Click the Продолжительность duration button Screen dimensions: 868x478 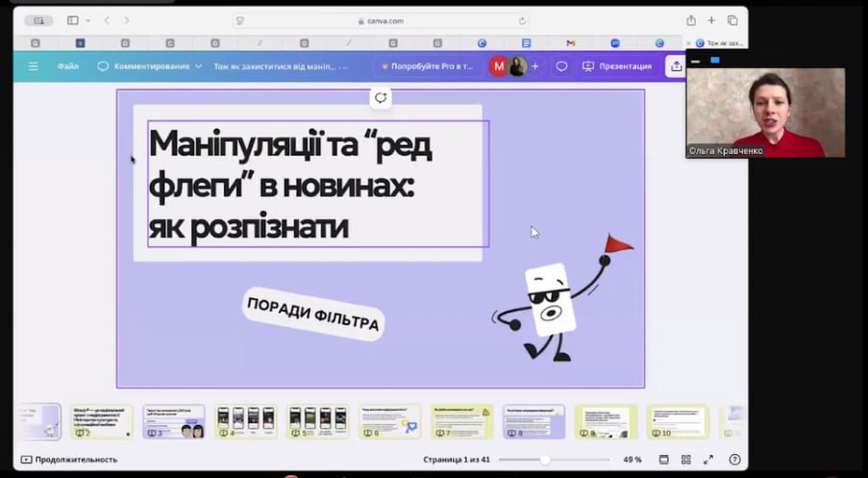69,460
